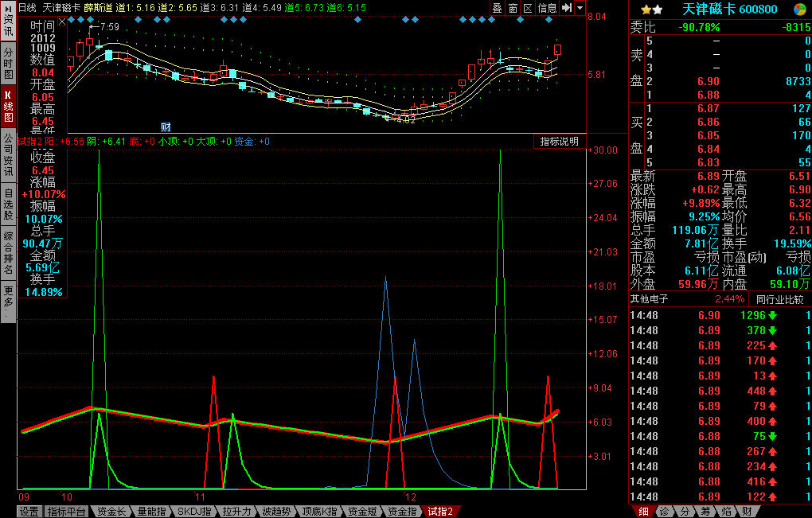Select the 筹 chip distribution tab
The width and height of the screenshot is (812, 518).
click(x=705, y=512)
